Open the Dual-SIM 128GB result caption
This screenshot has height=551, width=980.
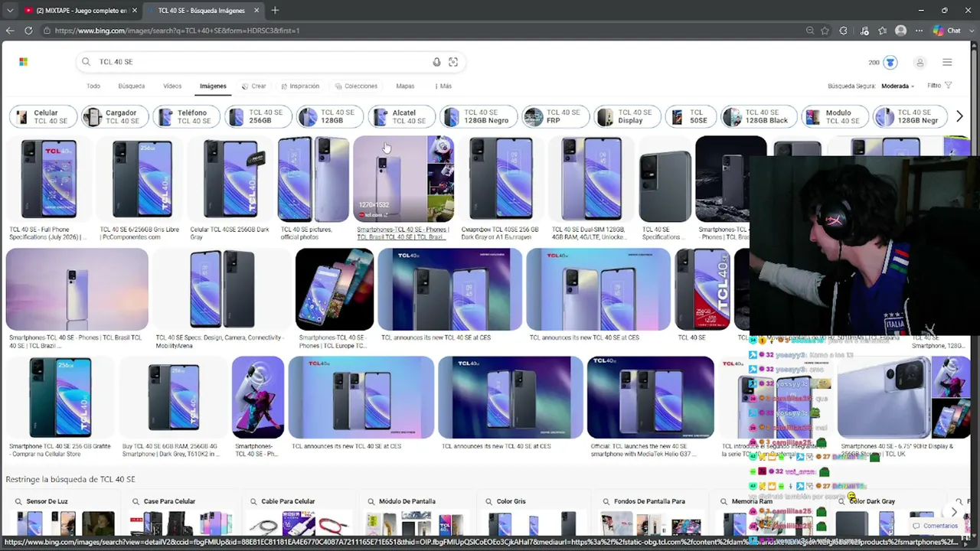[589, 233]
